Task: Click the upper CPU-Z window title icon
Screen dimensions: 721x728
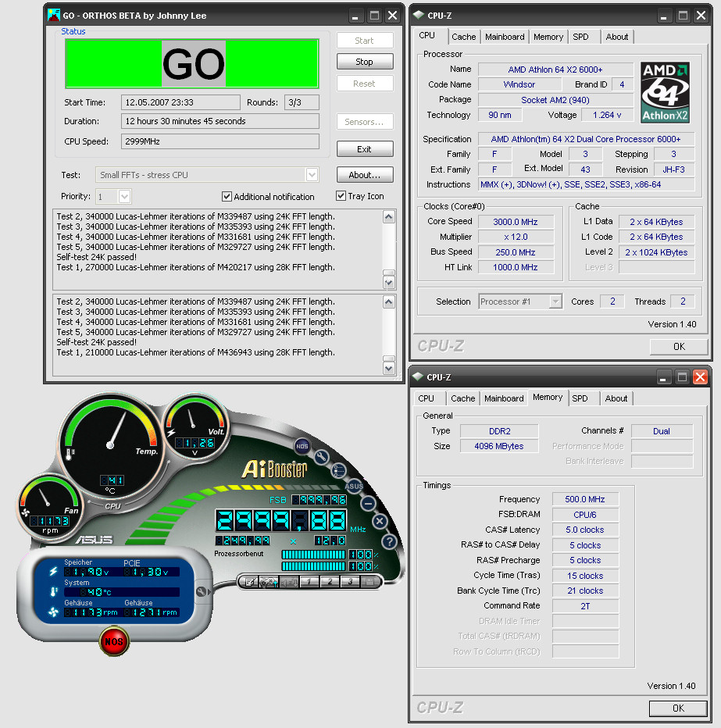Action: (x=419, y=15)
